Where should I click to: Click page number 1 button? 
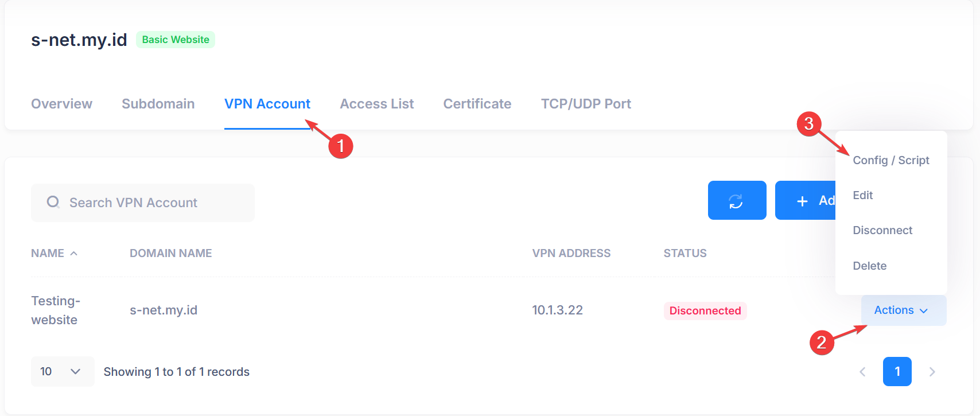[897, 371]
